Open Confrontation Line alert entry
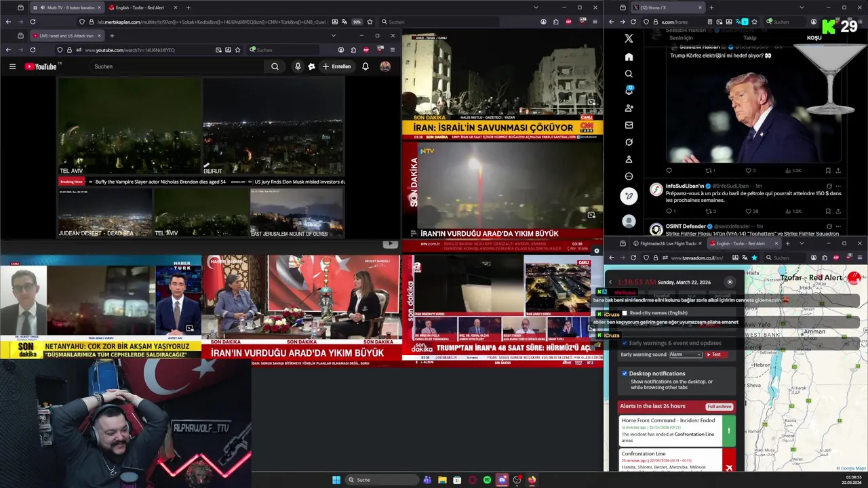Image resolution: width=868 pixels, height=488 pixels. click(x=677, y=460)
